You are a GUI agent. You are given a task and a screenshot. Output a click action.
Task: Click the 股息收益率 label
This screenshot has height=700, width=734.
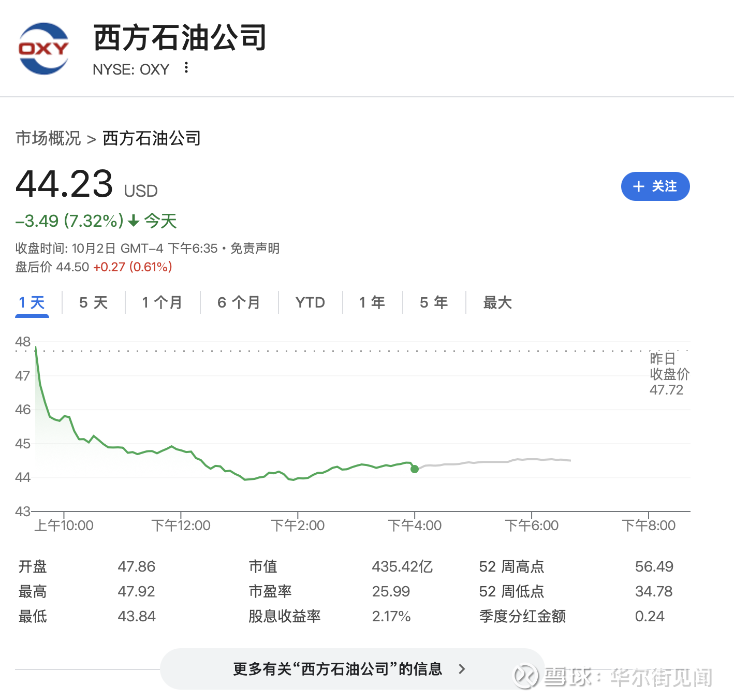pyautogui.click(x=285, y=616)
